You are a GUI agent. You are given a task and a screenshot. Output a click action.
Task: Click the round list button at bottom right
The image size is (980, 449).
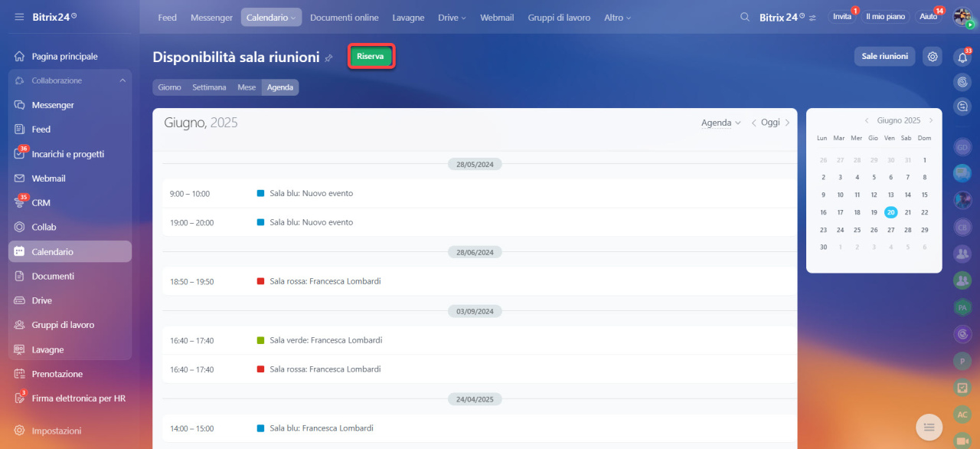(x=929, y=427)
